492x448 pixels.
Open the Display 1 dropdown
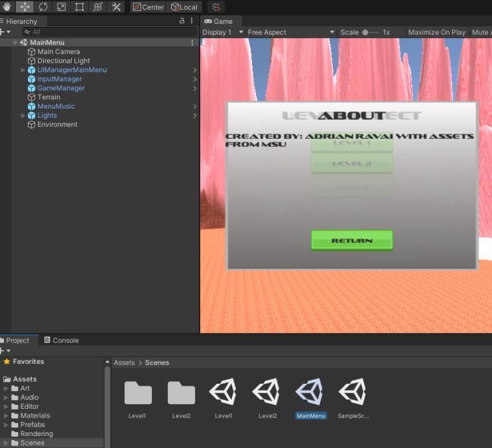(223, 32)
